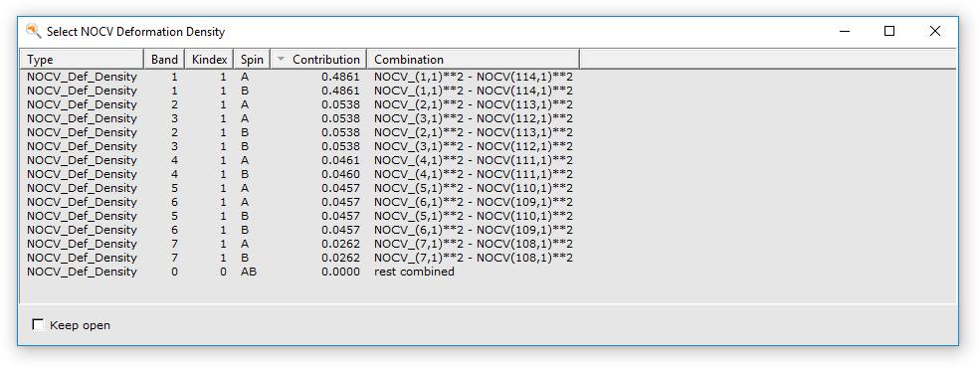980x368 pixels.
Task: Select the band 5 spin B row
Action: tap(488, 216)
